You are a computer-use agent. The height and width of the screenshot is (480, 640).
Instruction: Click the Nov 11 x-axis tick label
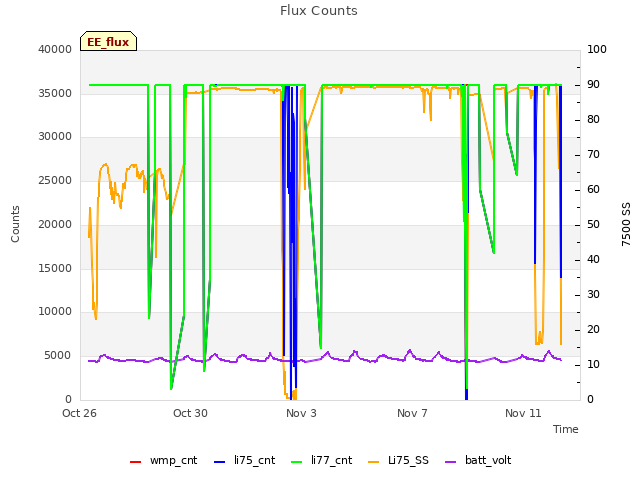point(523,413)
